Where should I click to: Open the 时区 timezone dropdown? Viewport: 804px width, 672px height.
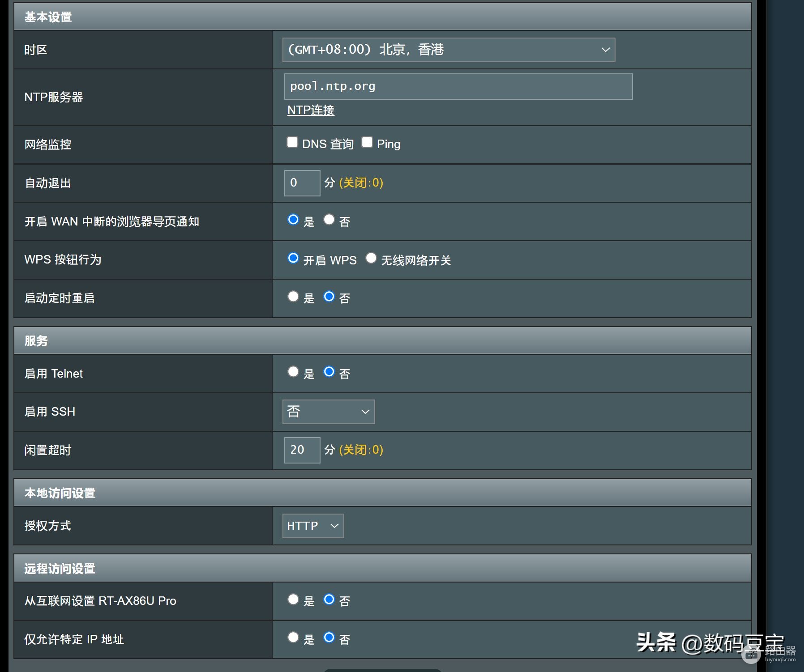coord(449,50)
